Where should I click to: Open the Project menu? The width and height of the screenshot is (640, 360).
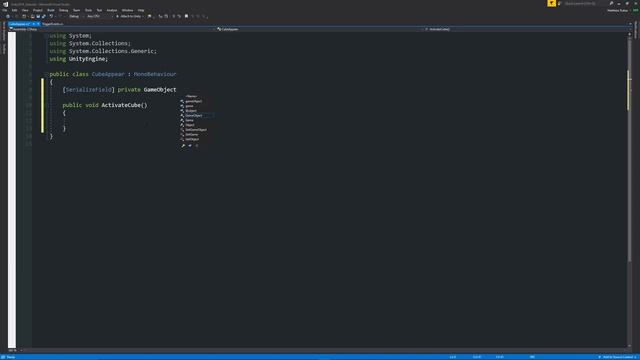38,10
